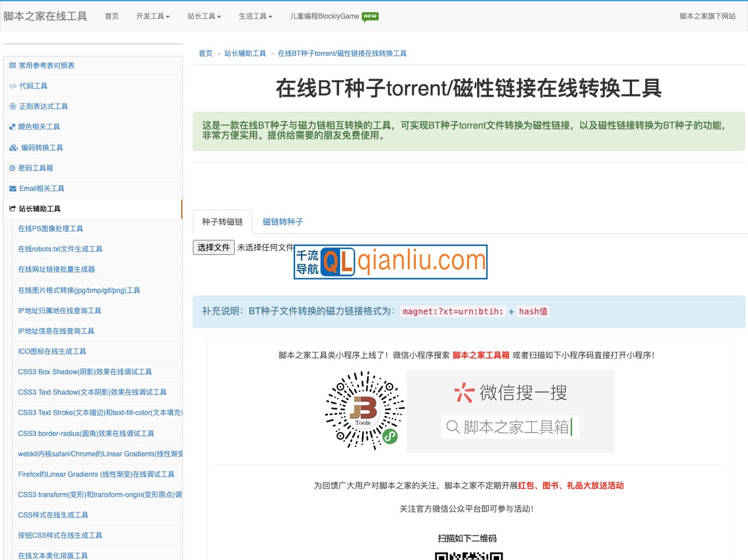Open the CSS3 Box Shadow(阴影)效果在线调试工具 sidebar entry
This screenshot has width=748, height=560.
coord(84,372)
